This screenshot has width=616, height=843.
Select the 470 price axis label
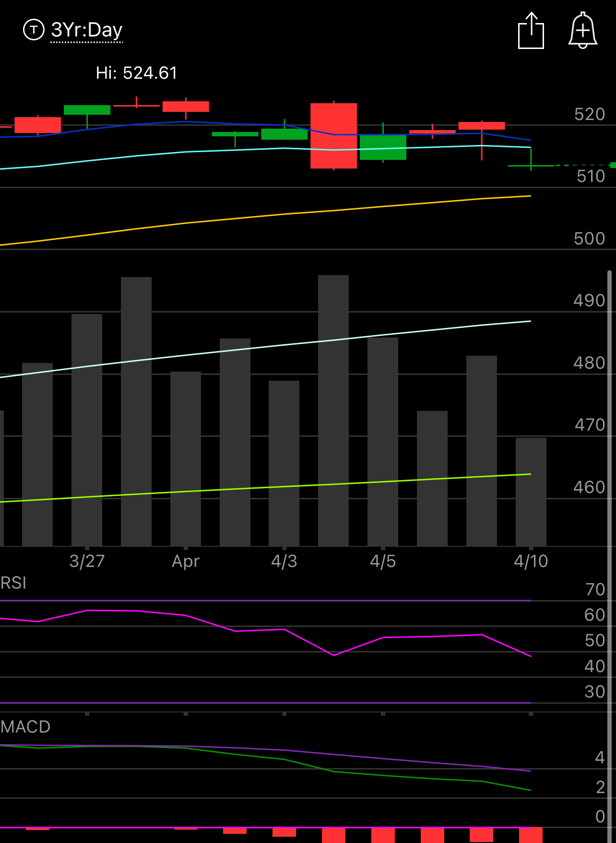coord(590,425)
